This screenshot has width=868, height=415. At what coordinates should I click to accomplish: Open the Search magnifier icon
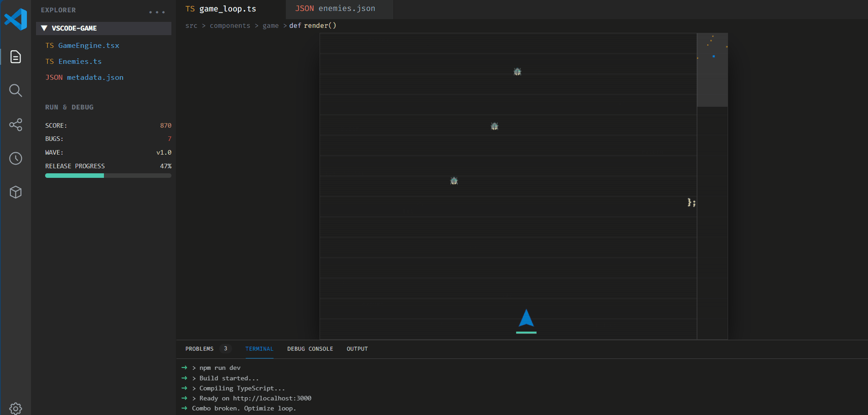point(15,90)
